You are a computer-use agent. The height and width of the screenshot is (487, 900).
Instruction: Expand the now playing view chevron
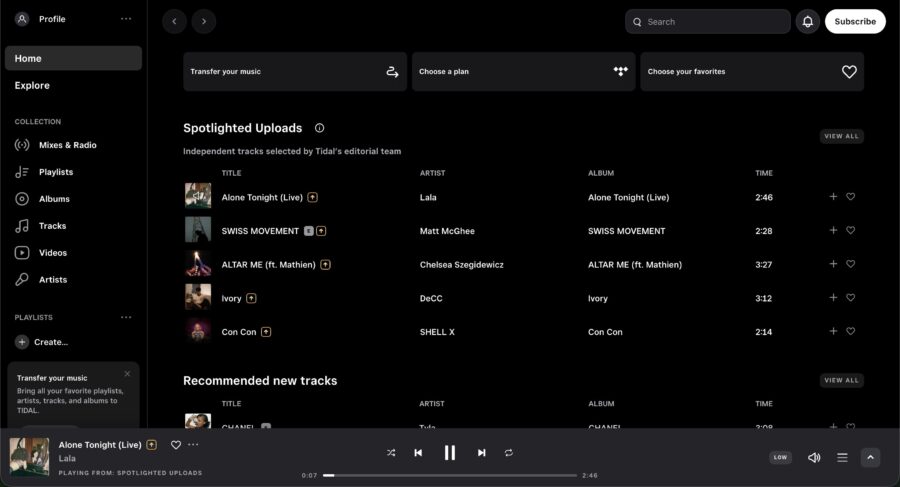click(x=870, y=457)
